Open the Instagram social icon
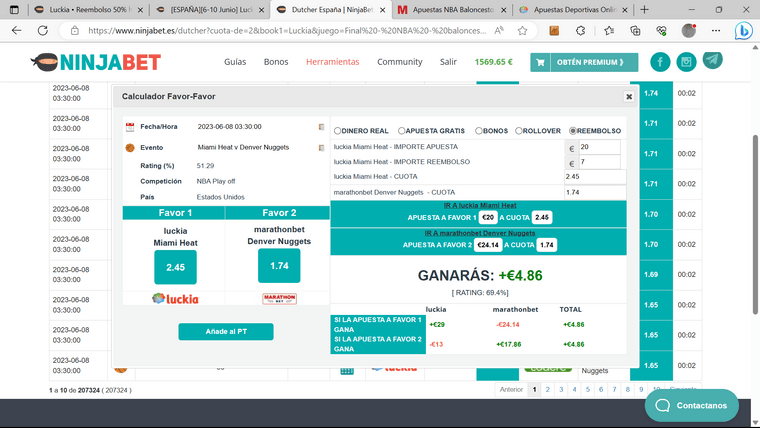This screenshot has width=760, height=428. [x=686, y=62]
